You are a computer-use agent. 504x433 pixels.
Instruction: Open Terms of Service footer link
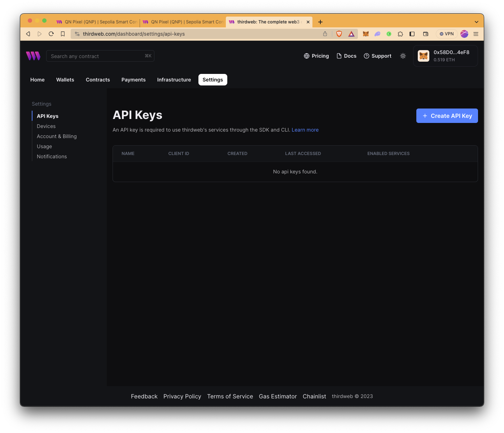tap(230, 396)
